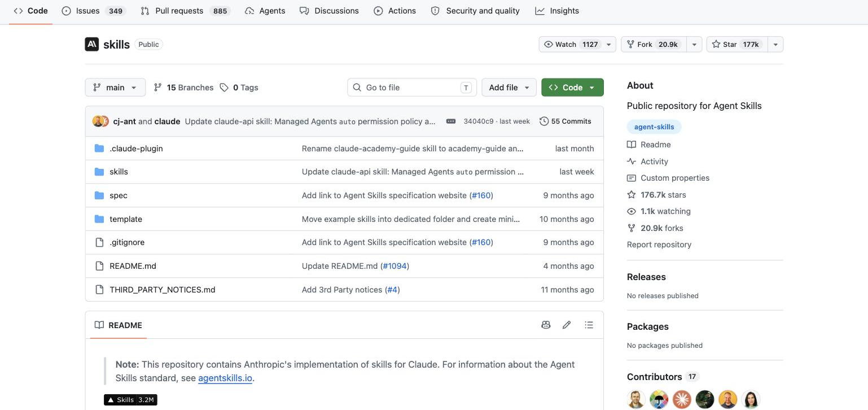Open the Insights tab
The width and height of the screenshot is (868, 410).
tap(557, 11)
